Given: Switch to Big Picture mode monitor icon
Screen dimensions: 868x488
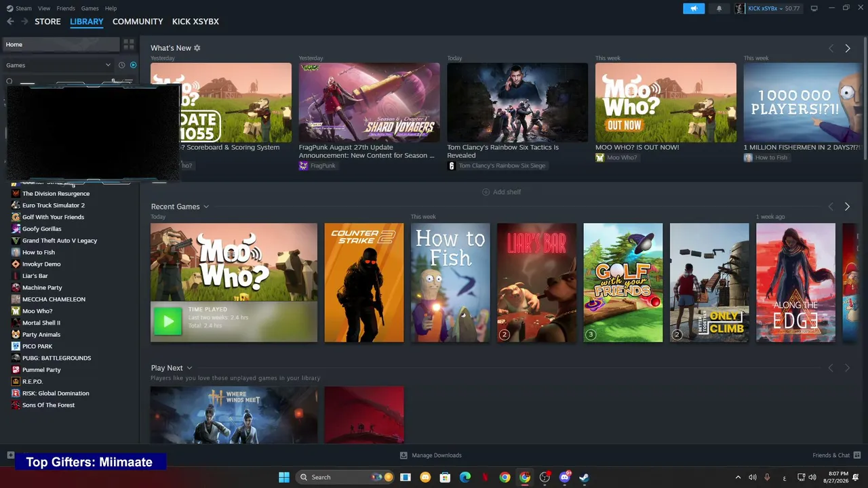Looking at the screenshot, I should (814, 8).
